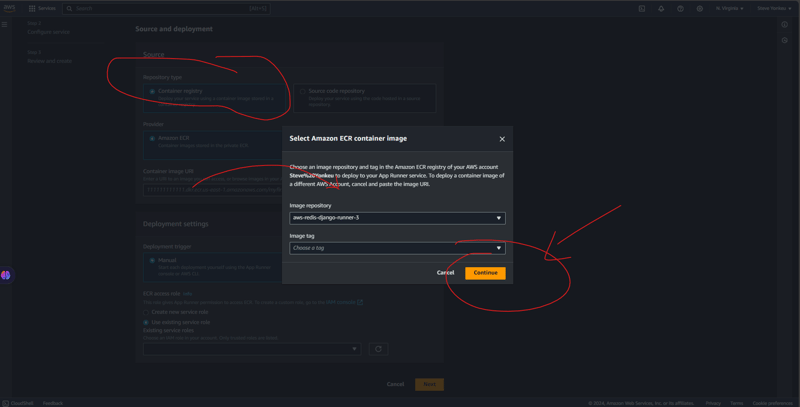
Task: Click the Feedback link in the footer
Action: click(53, 403)
